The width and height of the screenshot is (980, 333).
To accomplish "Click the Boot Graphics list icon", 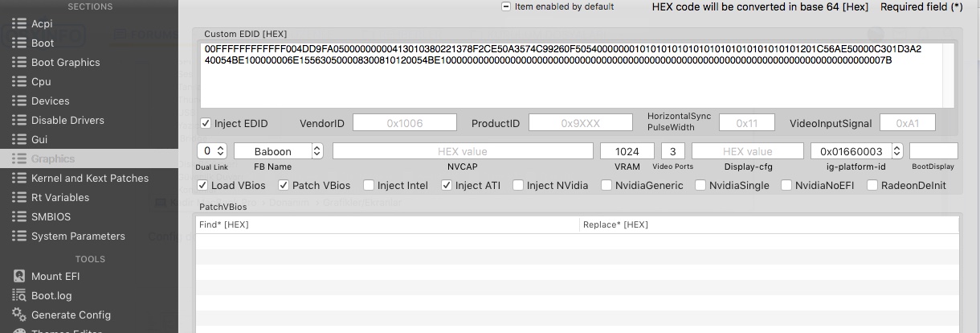I will coord(19,63).
